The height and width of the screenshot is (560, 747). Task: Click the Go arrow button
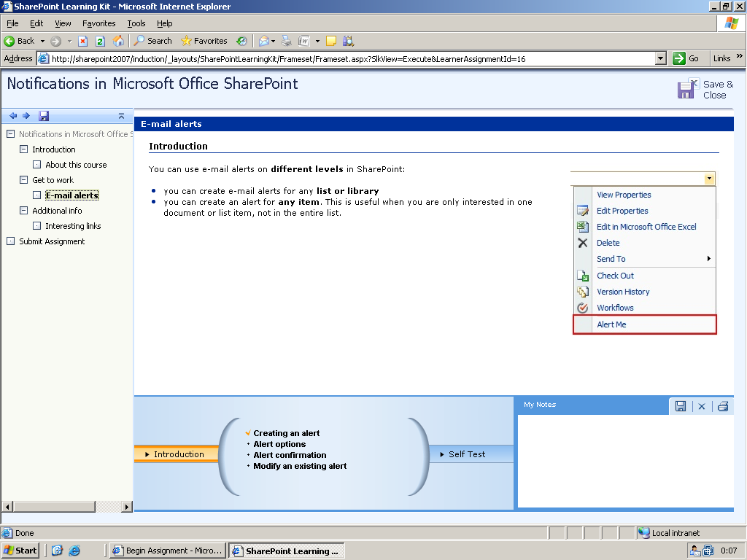point(679,58)
